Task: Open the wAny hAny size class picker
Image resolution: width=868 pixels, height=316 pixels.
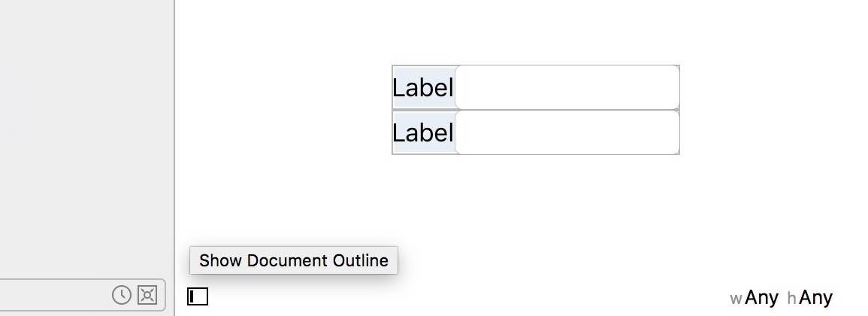Action: coord(781,298)
